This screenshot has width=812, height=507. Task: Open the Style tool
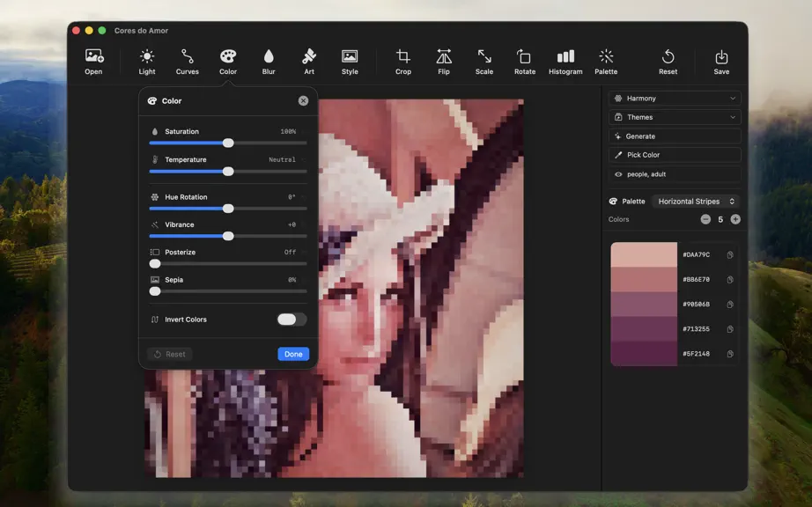click(350, 62)
